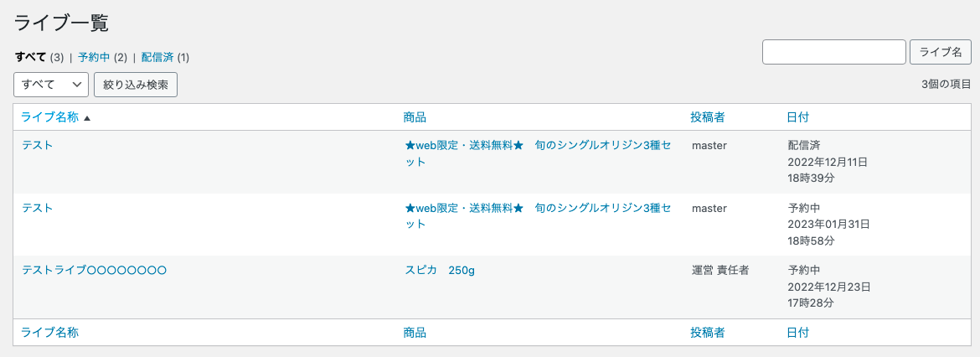Screen dimensions: 980x357
Task: Click the ライブ名 search button
Action: coord(940,52)
